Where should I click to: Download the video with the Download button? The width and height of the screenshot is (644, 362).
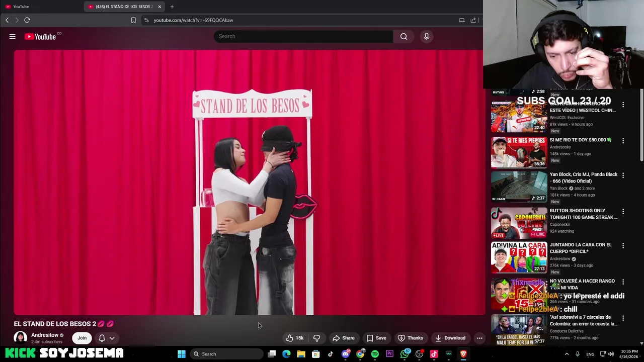pos(450,338)
